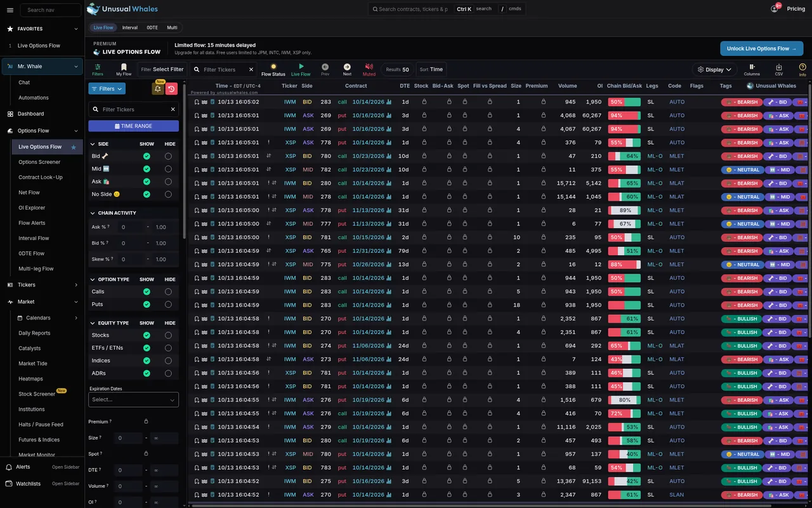Switch to the 0DTE tab

pos(152,28)
